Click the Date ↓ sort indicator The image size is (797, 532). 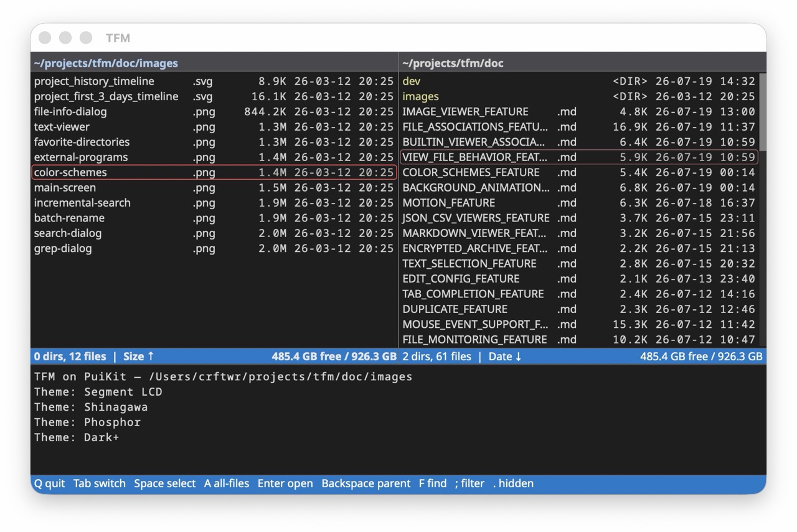505,357
